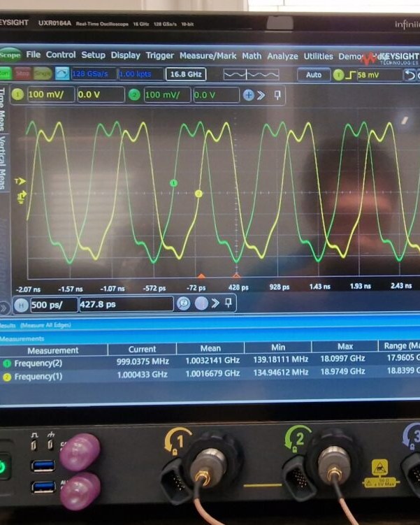Click the Auto trigger sweep button
Image resolution: width=420 pixels, height=525 pixels.
click(x=314, y=75)
